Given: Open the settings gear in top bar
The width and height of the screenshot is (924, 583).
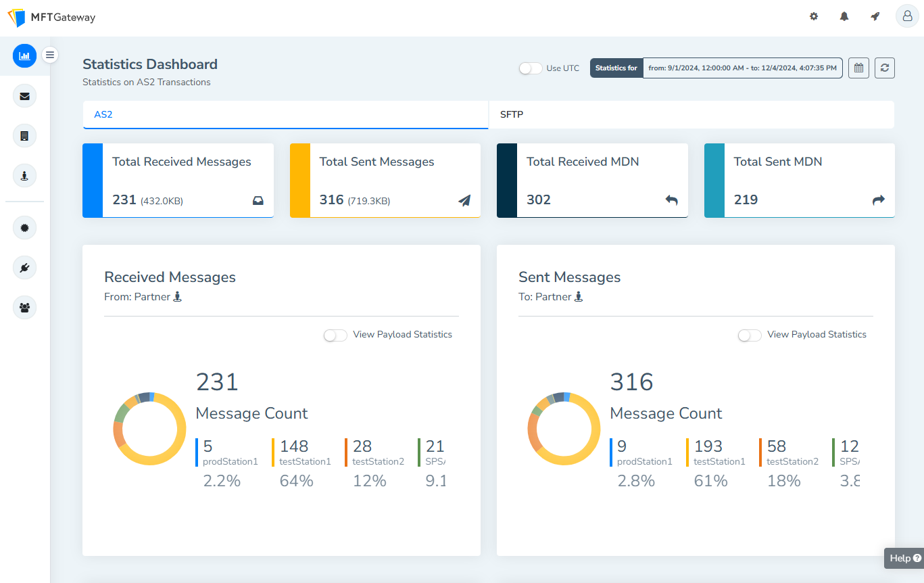Looking at the screenshot, I should pos(814,17).
